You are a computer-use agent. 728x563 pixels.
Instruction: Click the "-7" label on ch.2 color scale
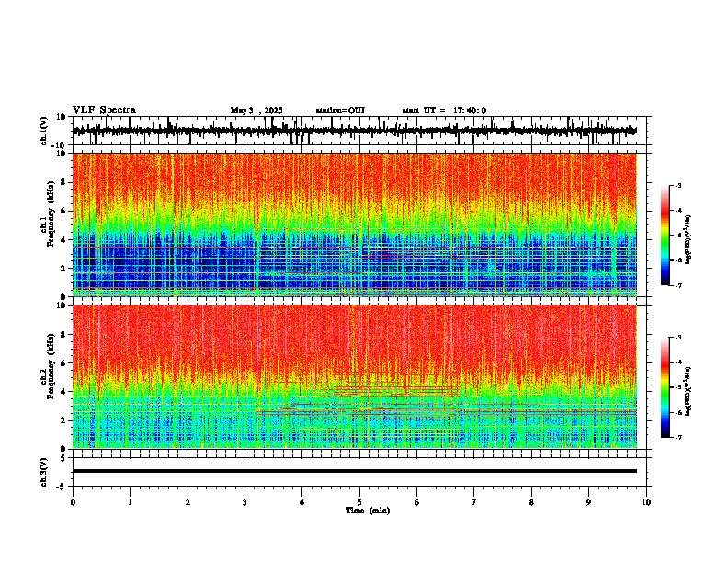[x=678, y=437]
